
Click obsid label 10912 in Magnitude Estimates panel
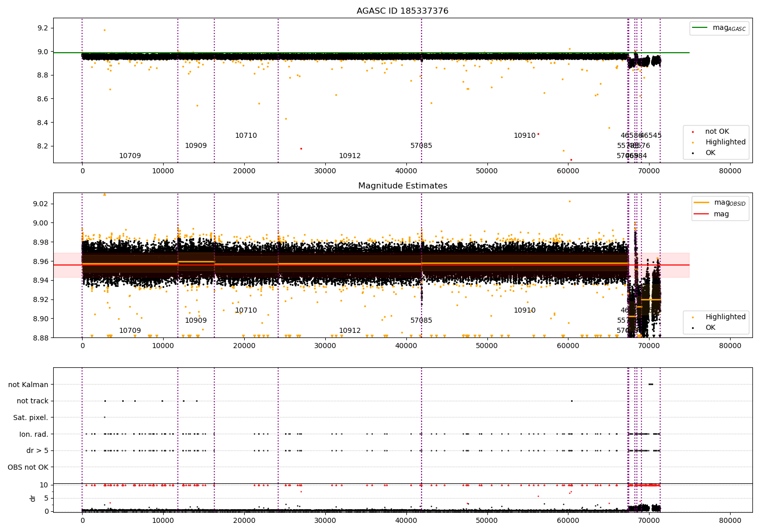click(x=350, y=331)
